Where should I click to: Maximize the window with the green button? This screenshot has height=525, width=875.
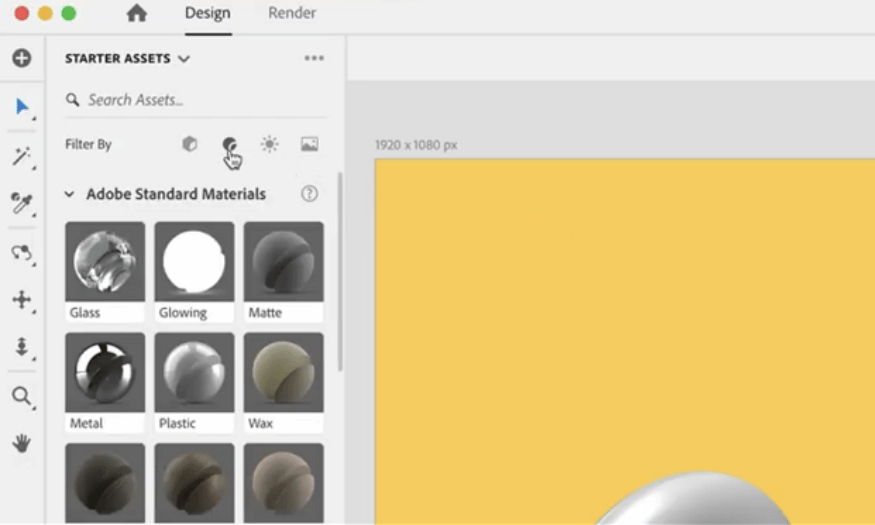coord(69,13)
